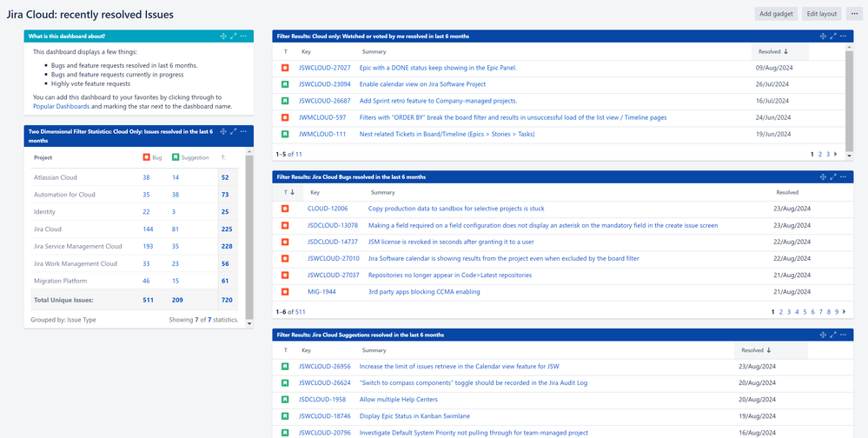Click the Bug column header icon in statistics table
This screenshot has width=868, height=438.
[x=147, y=157]
